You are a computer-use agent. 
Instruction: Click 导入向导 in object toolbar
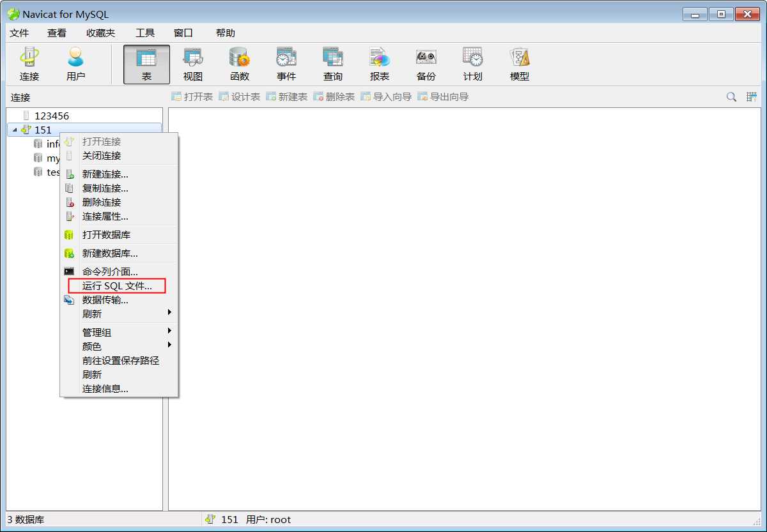385,97
